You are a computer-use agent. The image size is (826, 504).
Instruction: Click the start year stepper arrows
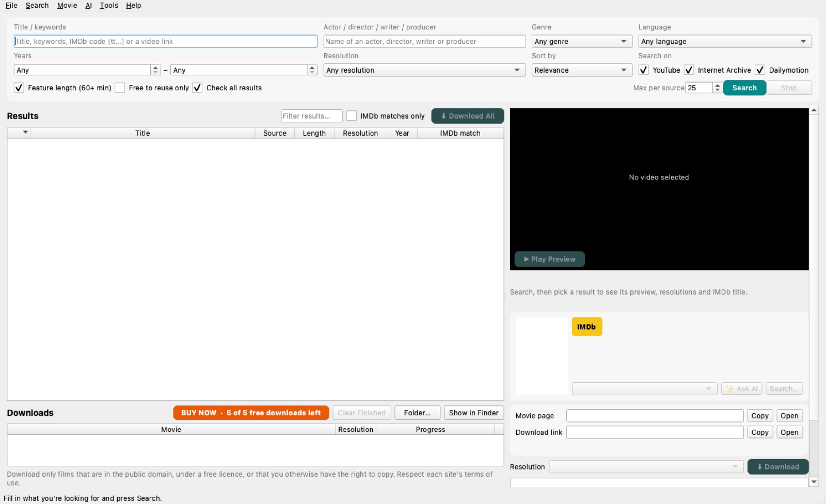pos(155,70)
